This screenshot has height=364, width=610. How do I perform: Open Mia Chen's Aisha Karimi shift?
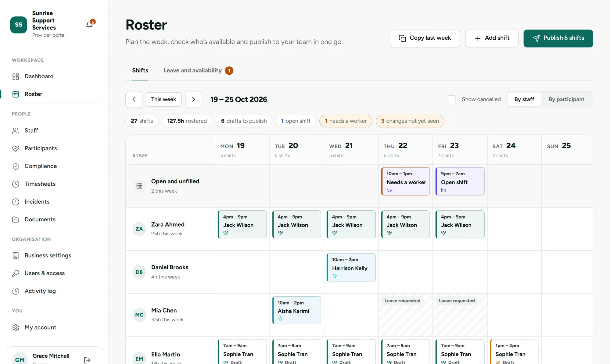296,310
